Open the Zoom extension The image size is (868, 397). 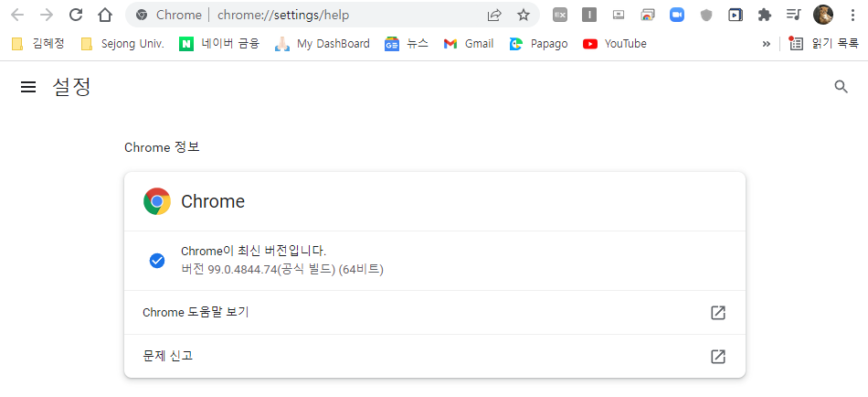tap(677, 15)
